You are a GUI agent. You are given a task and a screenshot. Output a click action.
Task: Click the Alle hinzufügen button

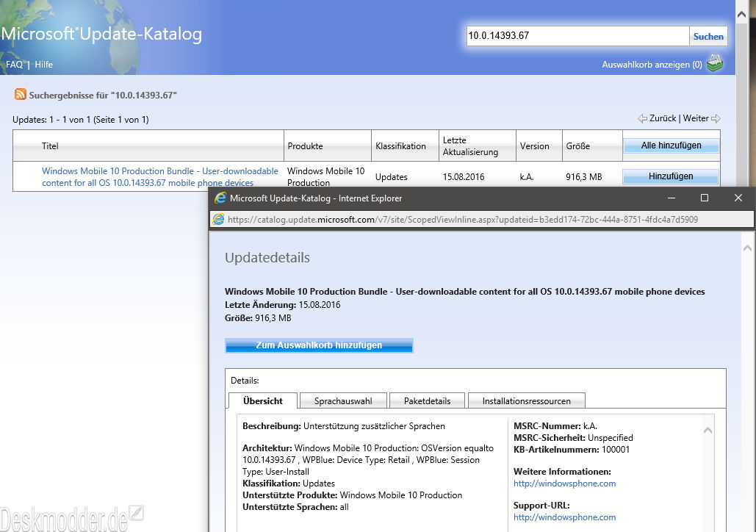click(x=672, y=145)
